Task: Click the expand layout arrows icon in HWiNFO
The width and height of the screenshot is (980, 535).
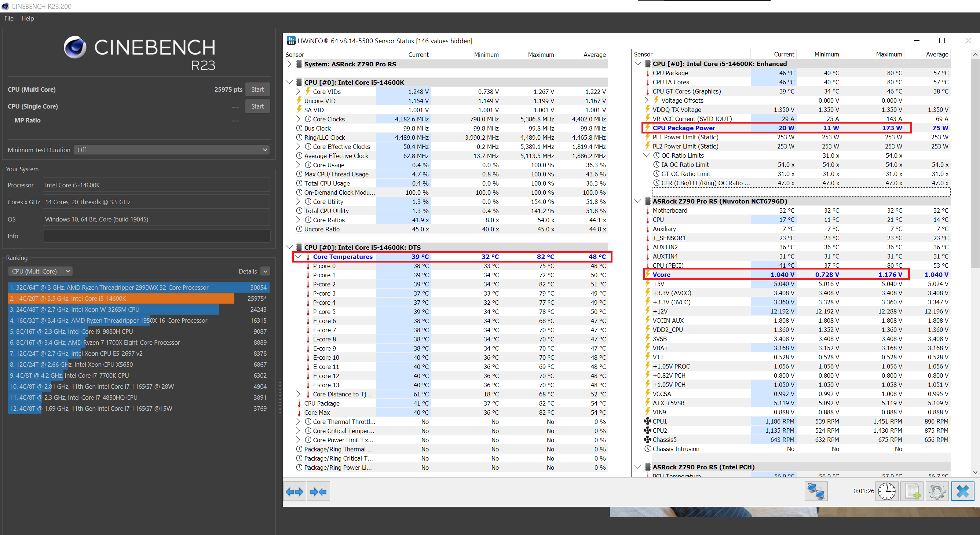Action: (x=295, y=492)
